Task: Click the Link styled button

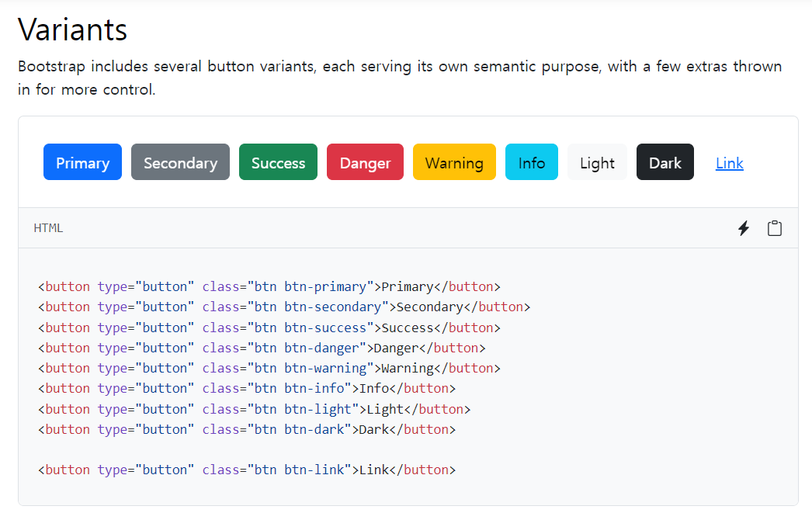Action: point(730,163)
